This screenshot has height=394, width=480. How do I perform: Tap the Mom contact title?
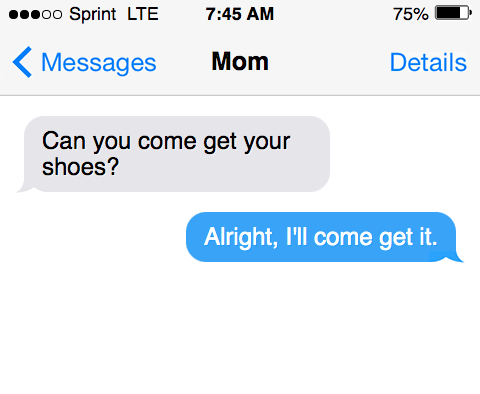pos(240,62)
